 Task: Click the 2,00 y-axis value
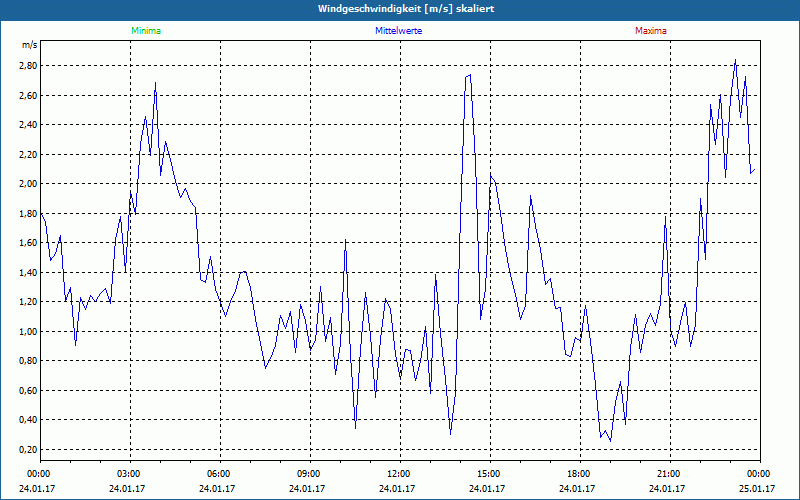pyautogui.click(x=29, y=184)
